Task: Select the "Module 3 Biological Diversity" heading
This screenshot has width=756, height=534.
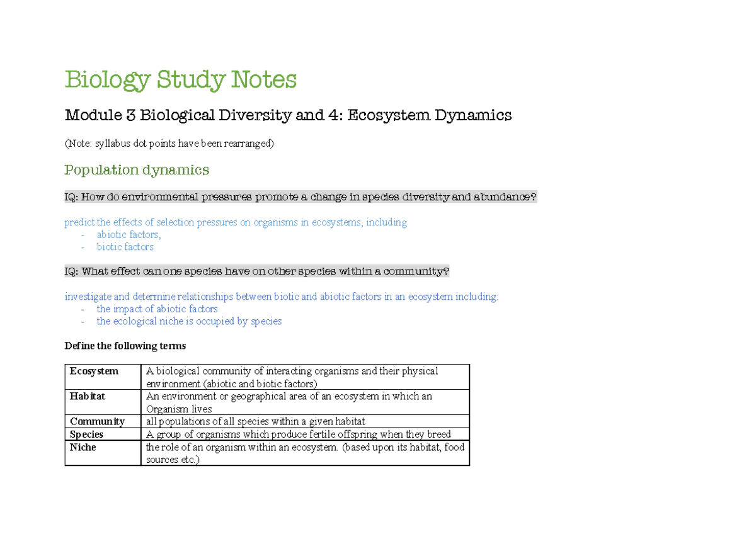Action: 287,115
